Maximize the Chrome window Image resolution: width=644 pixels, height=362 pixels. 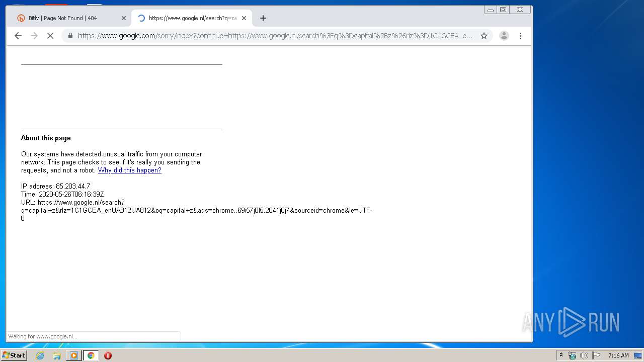pyautogui.click(x=503, y=10)
